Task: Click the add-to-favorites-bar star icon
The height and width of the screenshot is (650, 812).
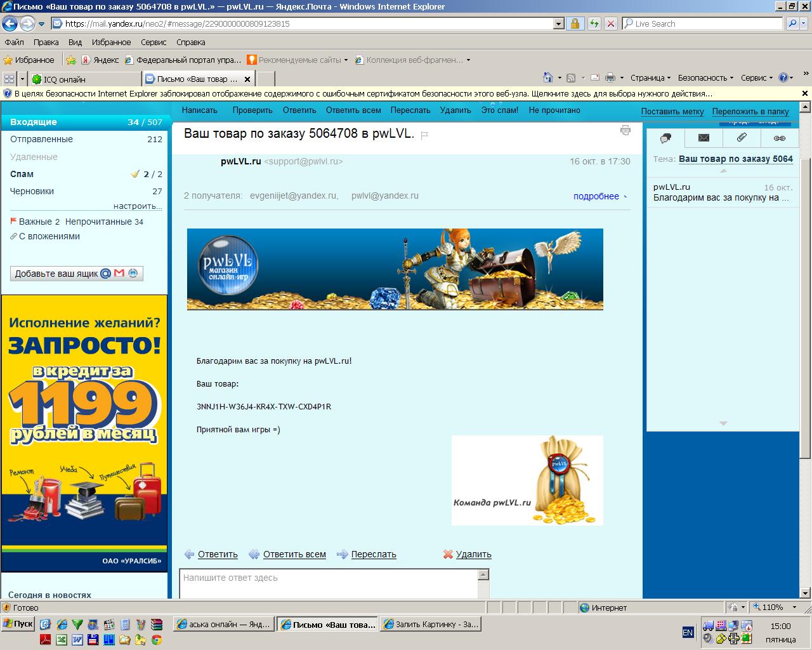Action: coord(71,60)
